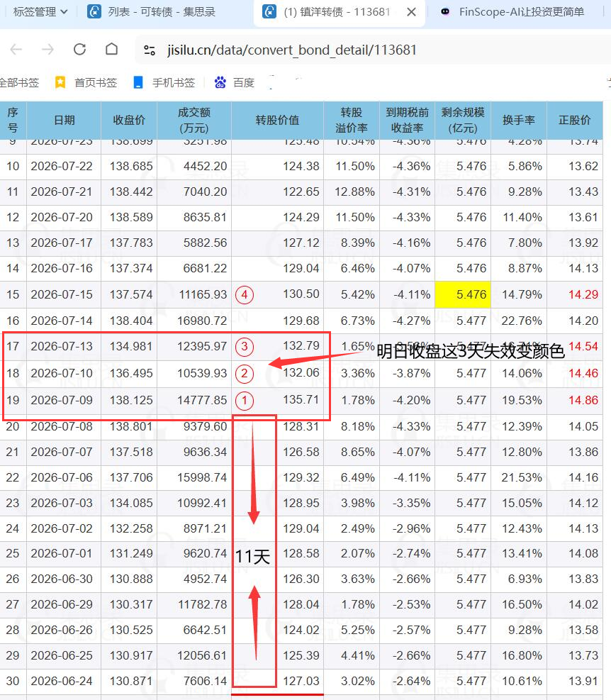
Task: Sort by the 日期 column header
Action: 64,120
